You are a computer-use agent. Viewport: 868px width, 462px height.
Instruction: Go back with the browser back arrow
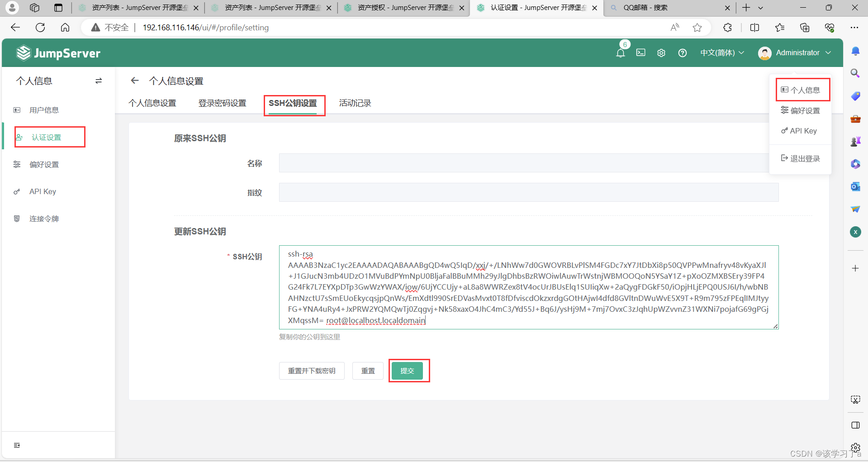click(15, 28)
